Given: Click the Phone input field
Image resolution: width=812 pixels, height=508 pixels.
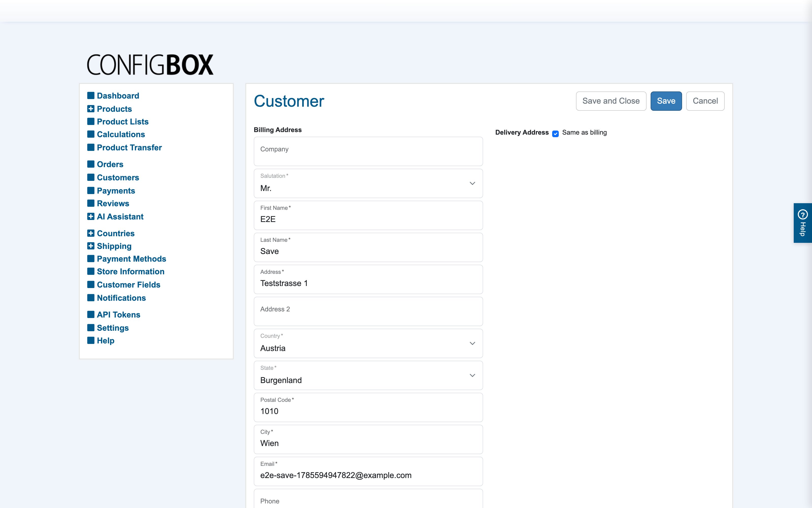Looking at the screenshot, I should 368,499.
